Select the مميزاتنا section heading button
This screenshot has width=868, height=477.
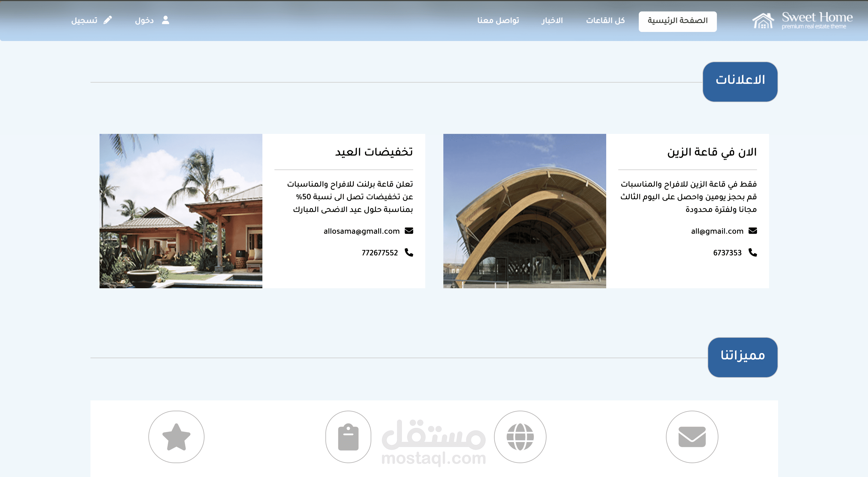(743, 357)
